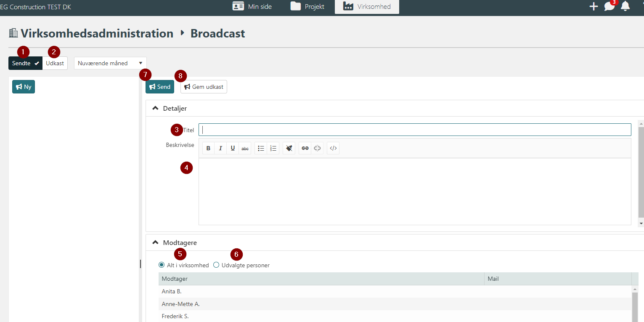Apply underline formatting in the editor
The width and height of the screenshot is (644, 322).
[233, 148]
